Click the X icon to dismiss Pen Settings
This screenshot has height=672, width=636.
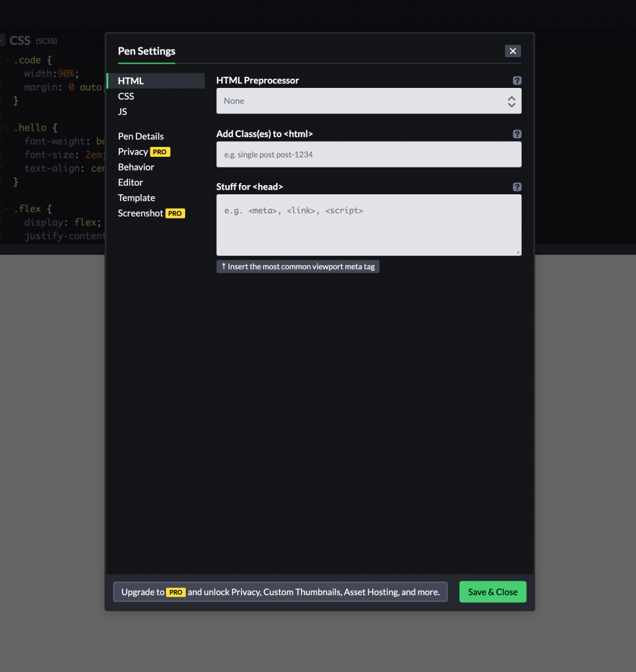513,51
